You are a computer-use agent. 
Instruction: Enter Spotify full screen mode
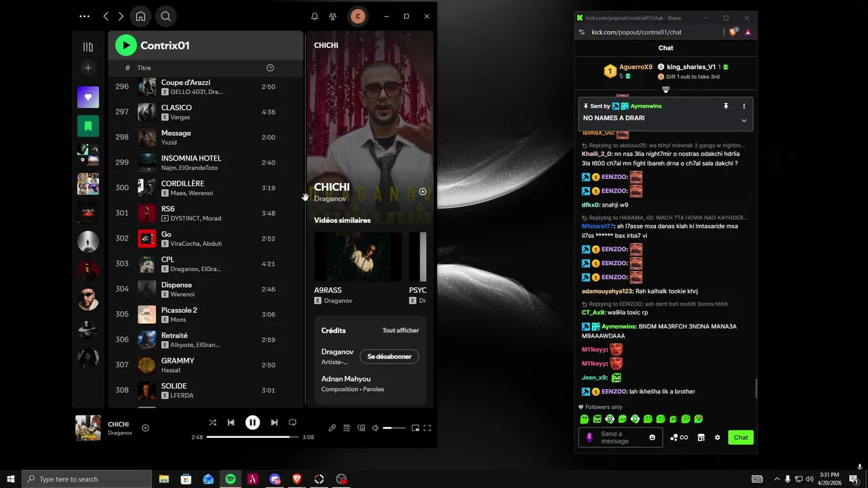click(427, 428)
